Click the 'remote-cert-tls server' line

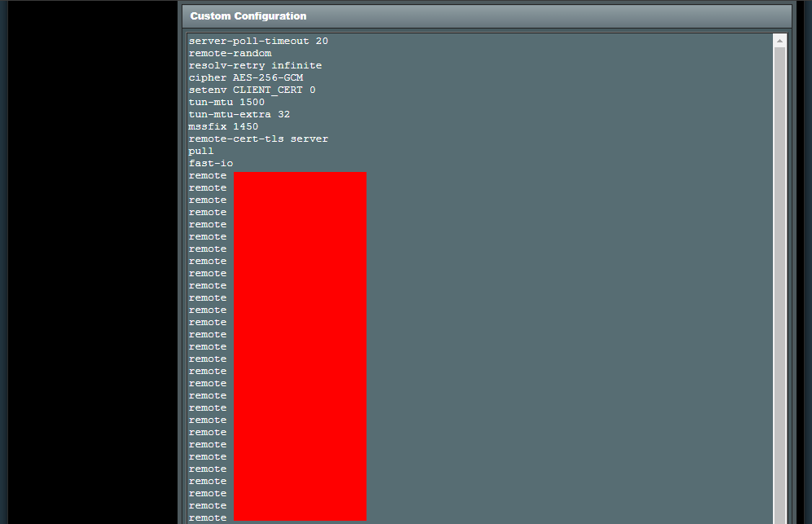tap(258, 139)
